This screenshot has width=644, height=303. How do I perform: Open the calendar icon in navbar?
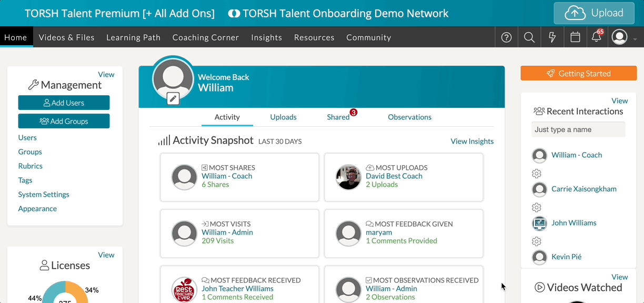click(x=575, y=37)
